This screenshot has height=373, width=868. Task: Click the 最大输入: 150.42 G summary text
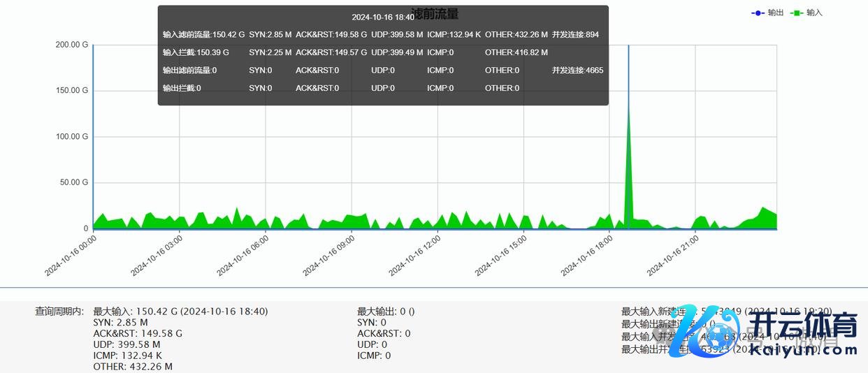(x=180, y=312)
